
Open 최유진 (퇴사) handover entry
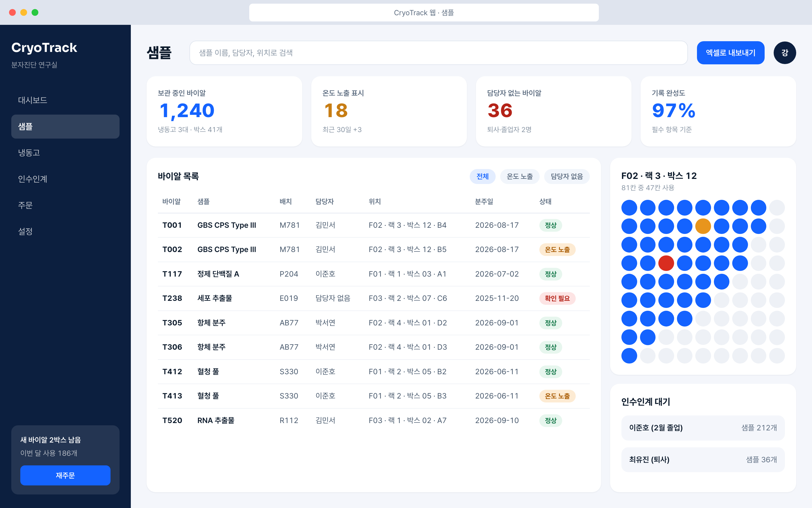coord(703,460)
